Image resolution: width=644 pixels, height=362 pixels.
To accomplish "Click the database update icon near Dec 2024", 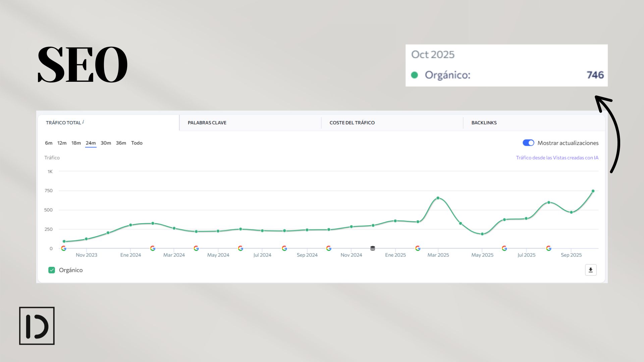I will tap(373, 248).
